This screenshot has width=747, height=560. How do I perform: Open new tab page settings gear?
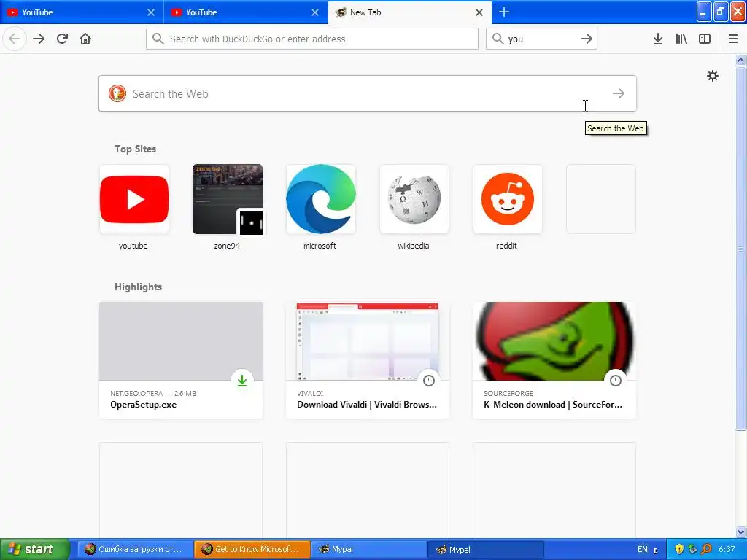tap(712, 76)
